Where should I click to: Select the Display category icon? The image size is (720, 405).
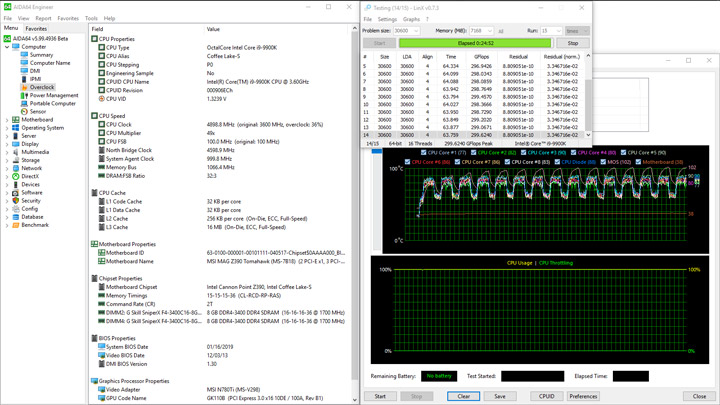pos(16,144)
